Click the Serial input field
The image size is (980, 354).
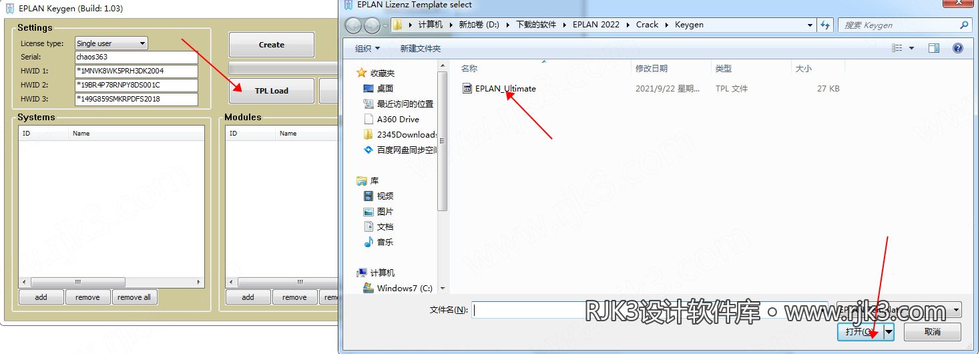(136, 57)
